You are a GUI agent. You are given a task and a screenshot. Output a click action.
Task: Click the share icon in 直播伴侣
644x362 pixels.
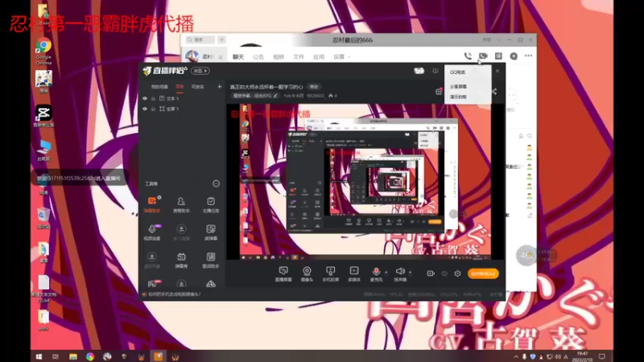tap(494, 92)
